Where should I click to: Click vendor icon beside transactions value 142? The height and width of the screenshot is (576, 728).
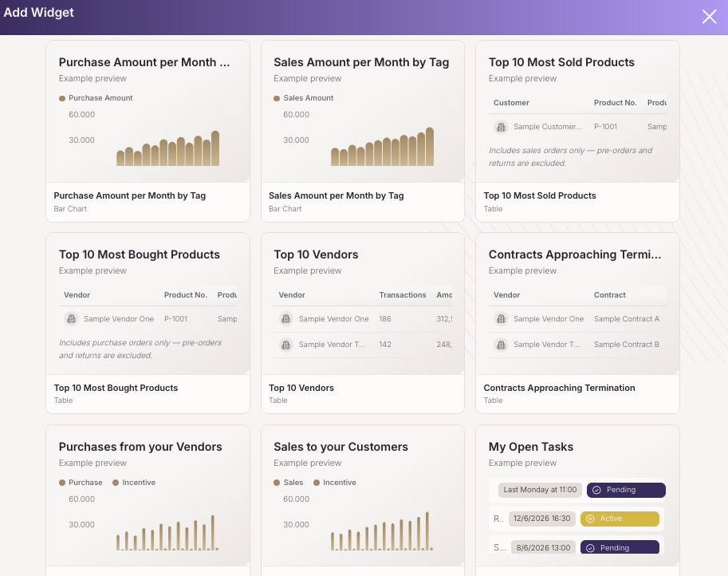[x=286, y=345]
